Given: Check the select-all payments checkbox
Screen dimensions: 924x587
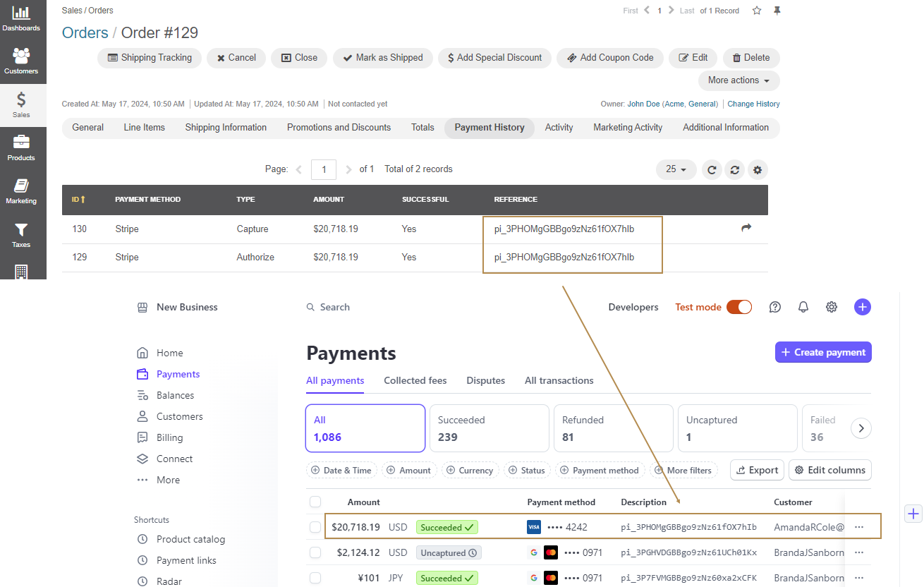Looking at the screenshot, I should (315, 502).
